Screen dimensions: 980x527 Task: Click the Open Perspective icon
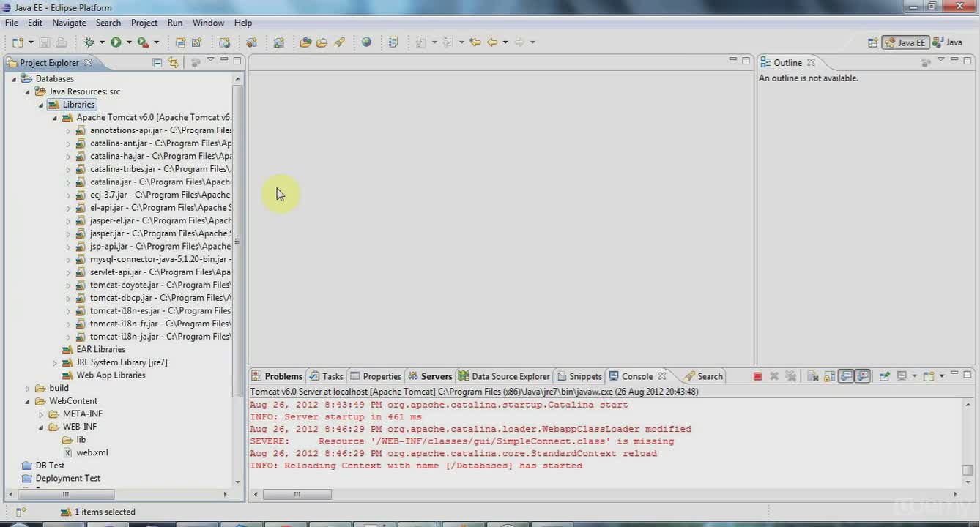tap(872, 42)
